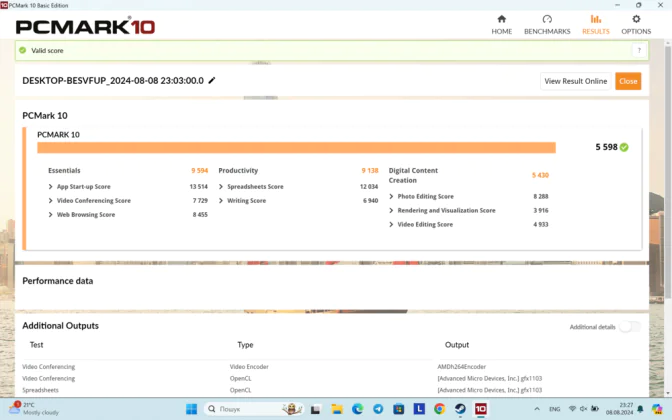Click the benchmarks gauge icon
This screenshot has width=672, height=420.
point(547,19)
